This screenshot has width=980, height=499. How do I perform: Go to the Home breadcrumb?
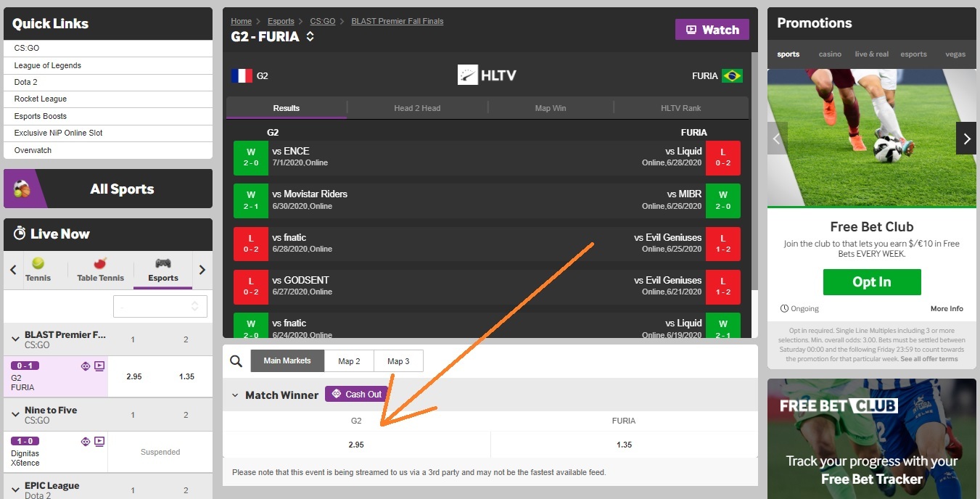(242, 21)
